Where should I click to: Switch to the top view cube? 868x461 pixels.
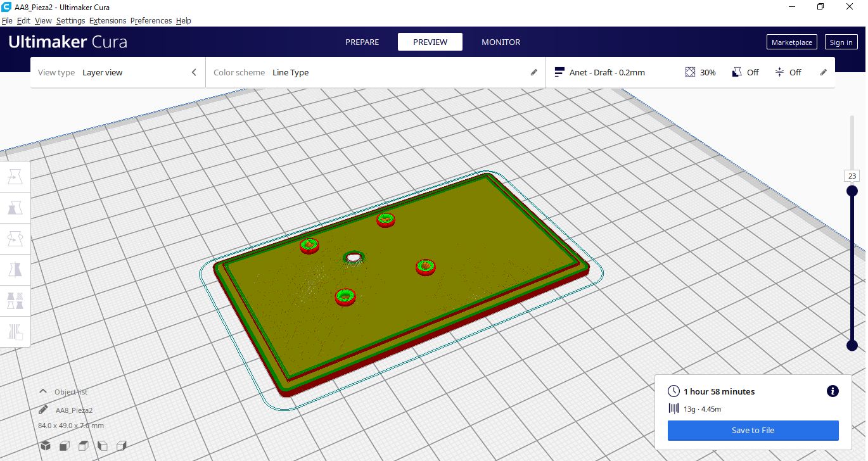(x=83, y=446)
